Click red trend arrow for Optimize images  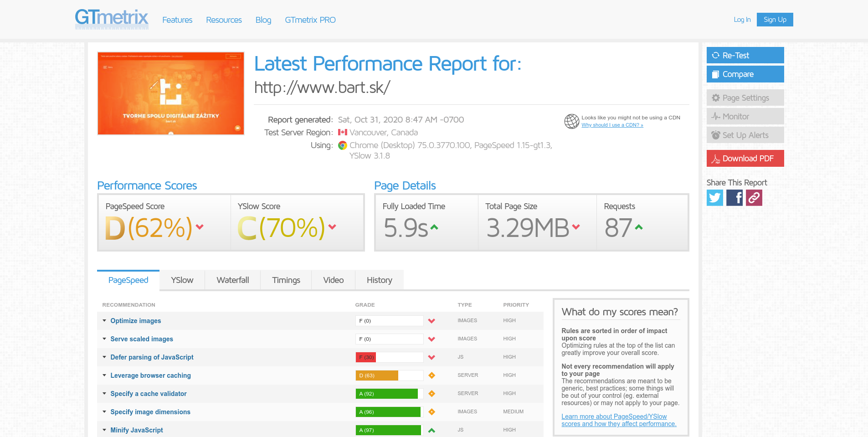(x=431, y=321)
